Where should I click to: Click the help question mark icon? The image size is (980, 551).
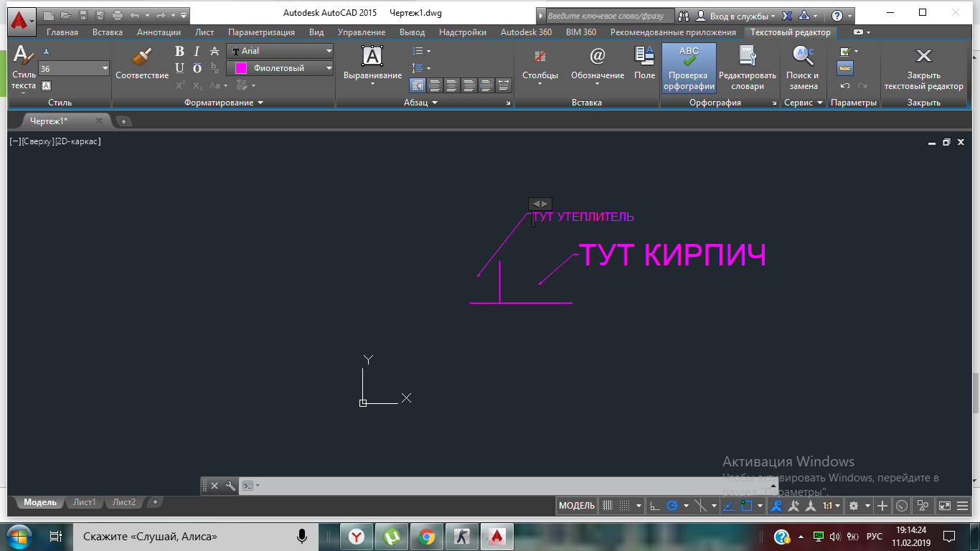(x=837, y=15)
